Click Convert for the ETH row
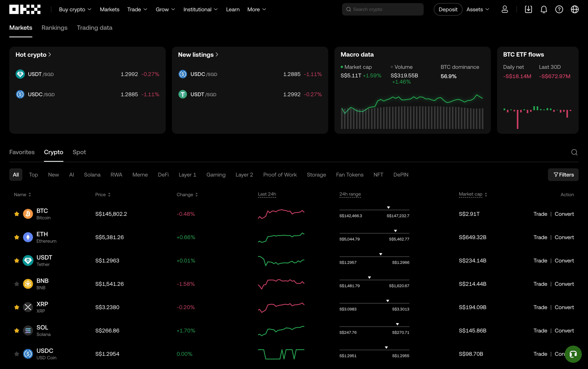This screenshot has width=588, height=369. (564, 237)
